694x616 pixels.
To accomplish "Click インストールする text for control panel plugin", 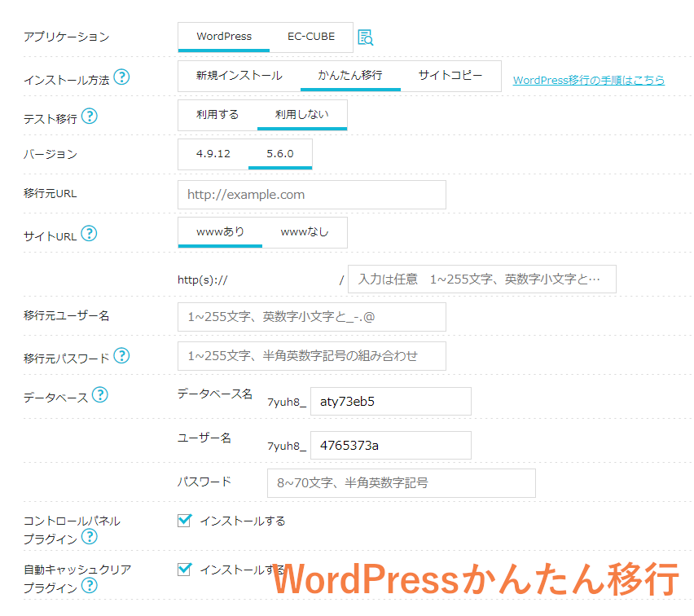I will point(243,521).
